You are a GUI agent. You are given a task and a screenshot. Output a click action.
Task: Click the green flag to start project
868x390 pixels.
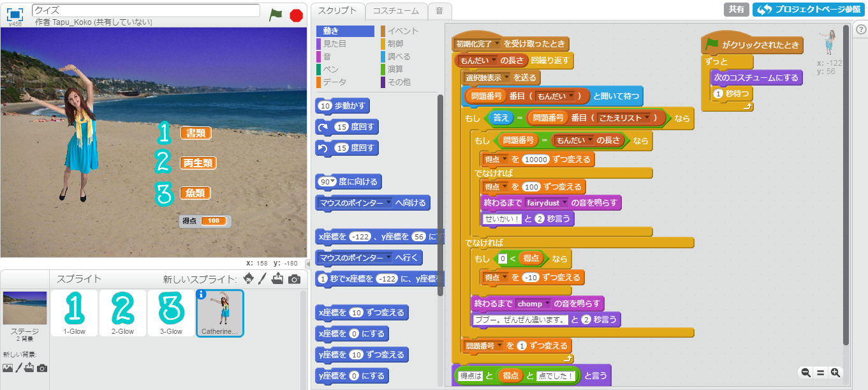tap(276, 15)
